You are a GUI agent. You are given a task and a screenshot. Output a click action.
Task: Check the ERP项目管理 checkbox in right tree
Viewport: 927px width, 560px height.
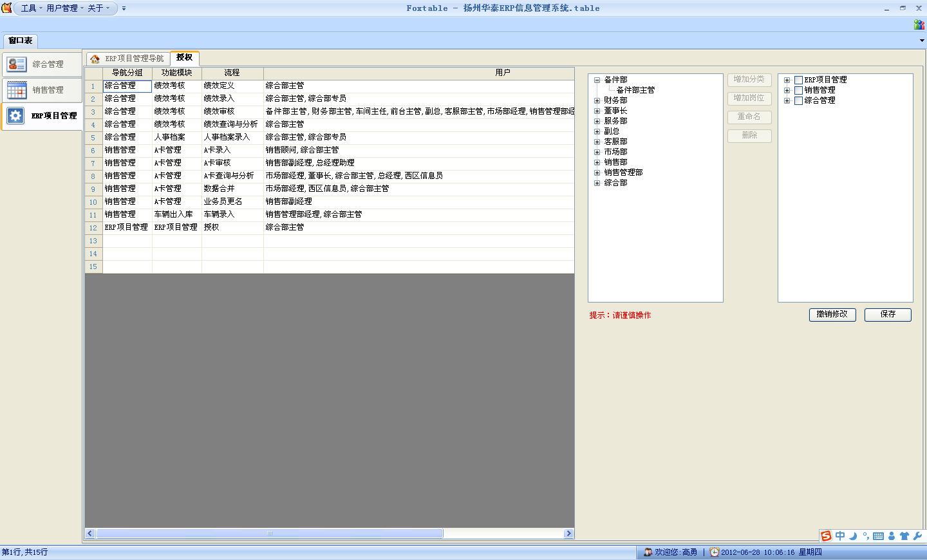pos(798,80)
